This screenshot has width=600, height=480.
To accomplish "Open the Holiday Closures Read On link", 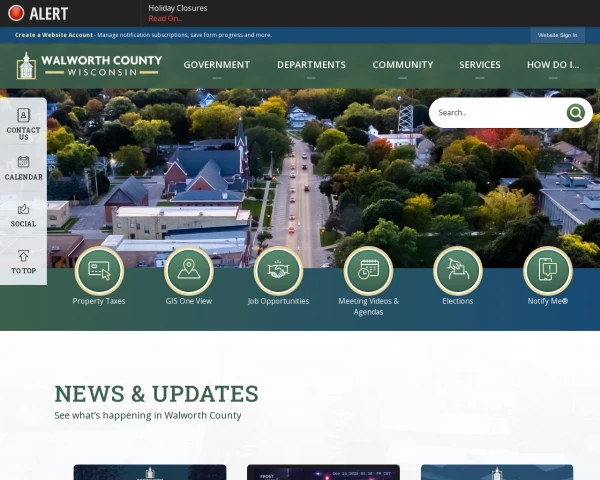I will point(165,18).
